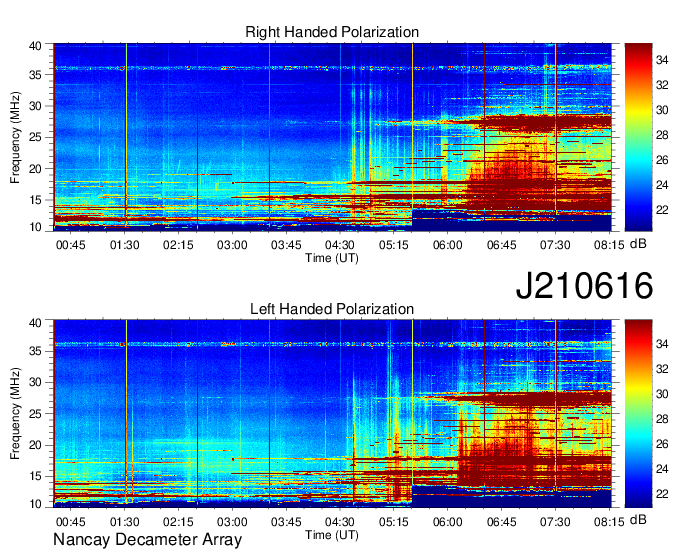This screenshot has width=680, height=552.
Task: Click 40 MHz tick of right-handed plot
Action: coord(35,46)
